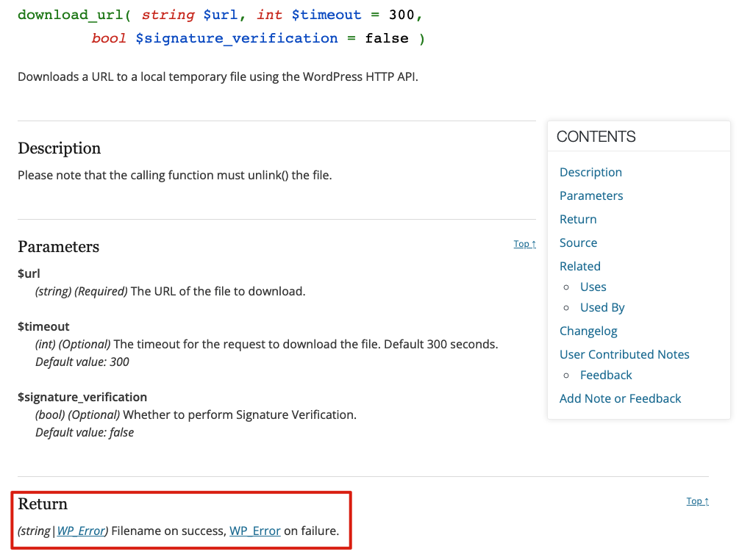This screenshot has width=739, height=560.
Task: Go to Source section from Contents
Action: [x=578, y=243]
